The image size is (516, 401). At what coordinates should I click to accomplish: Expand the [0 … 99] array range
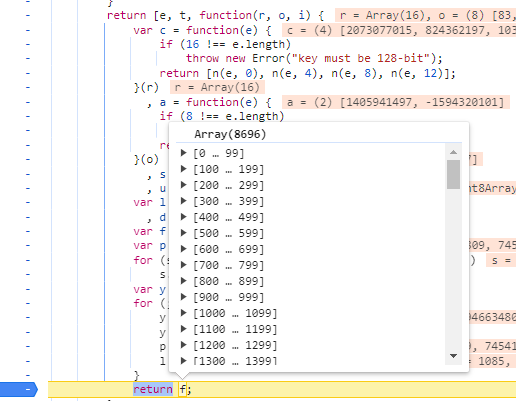[183, 153]
